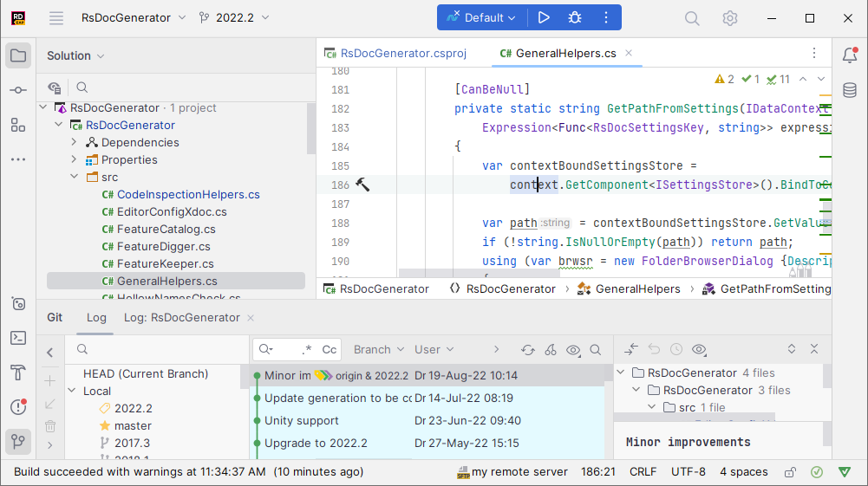The image size is (868, 486).
Task: Collapse the Local branches node
Action: click(72, 391)
